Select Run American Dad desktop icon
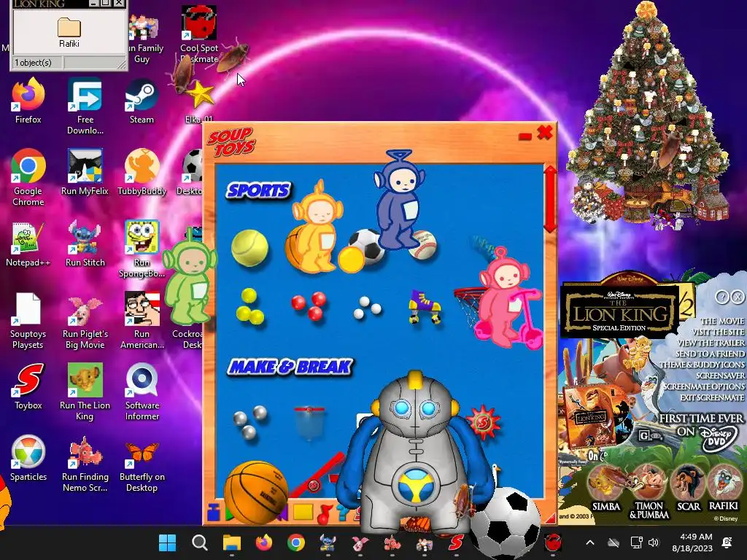The height and width of the screenshot is (560, 747). (142, 321)
